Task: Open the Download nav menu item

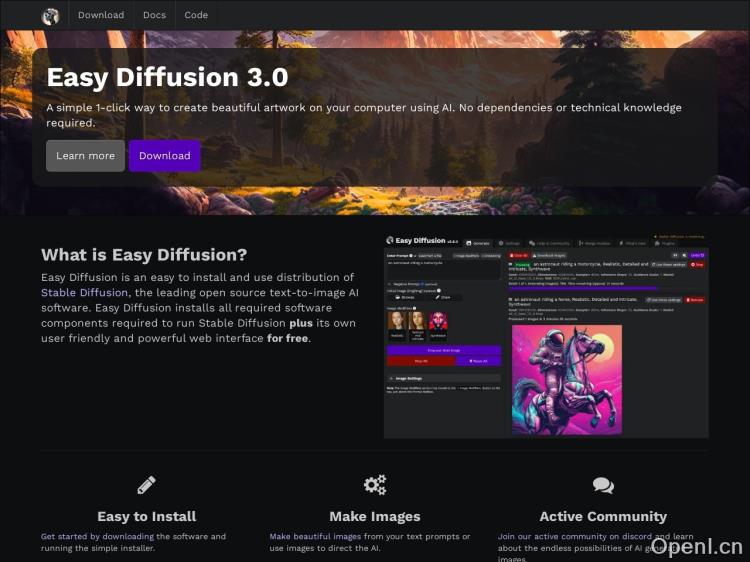Action: pos(101,15)
